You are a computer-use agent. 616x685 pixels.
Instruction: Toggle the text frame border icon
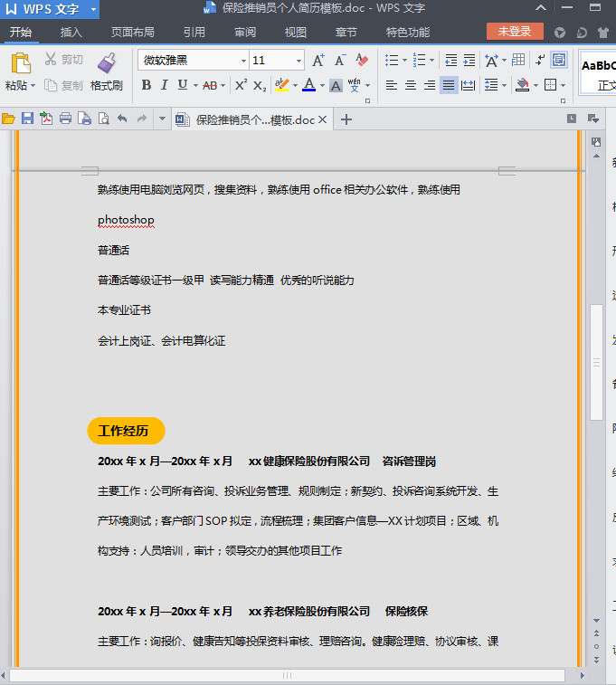pyautogui.click(x=559, y=60)
